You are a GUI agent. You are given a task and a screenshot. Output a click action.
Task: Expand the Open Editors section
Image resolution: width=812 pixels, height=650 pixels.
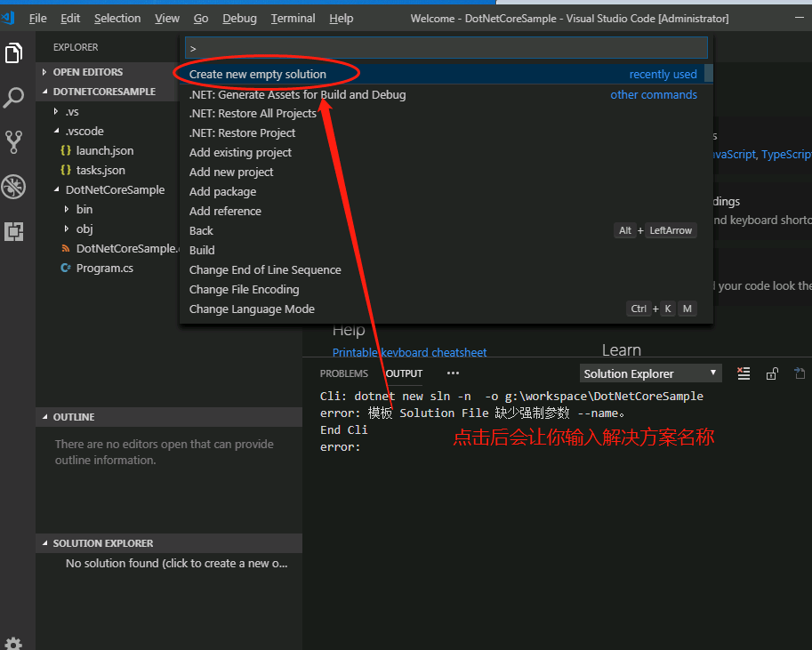pos(108,72)
